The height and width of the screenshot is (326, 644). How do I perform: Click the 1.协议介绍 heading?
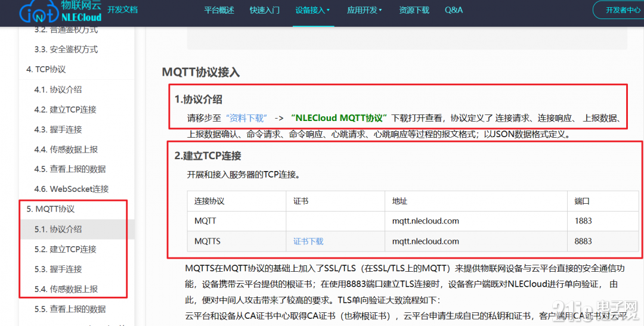(x=199, y=100)
